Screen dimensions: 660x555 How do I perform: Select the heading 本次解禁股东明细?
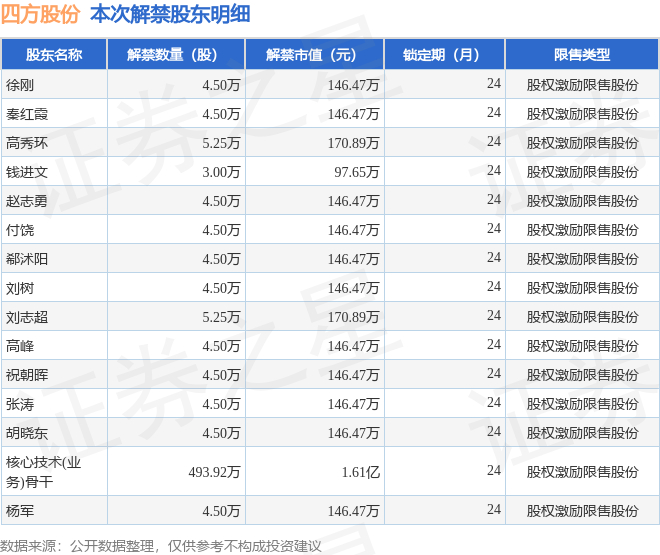[170, 14]
